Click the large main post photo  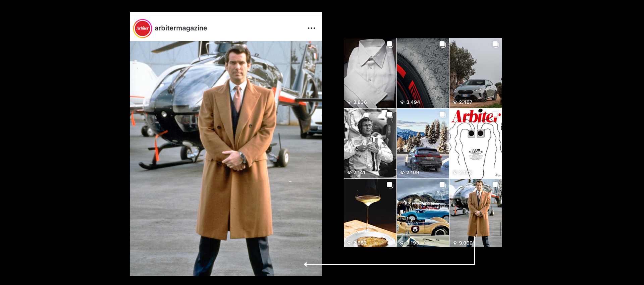[226, 158]
